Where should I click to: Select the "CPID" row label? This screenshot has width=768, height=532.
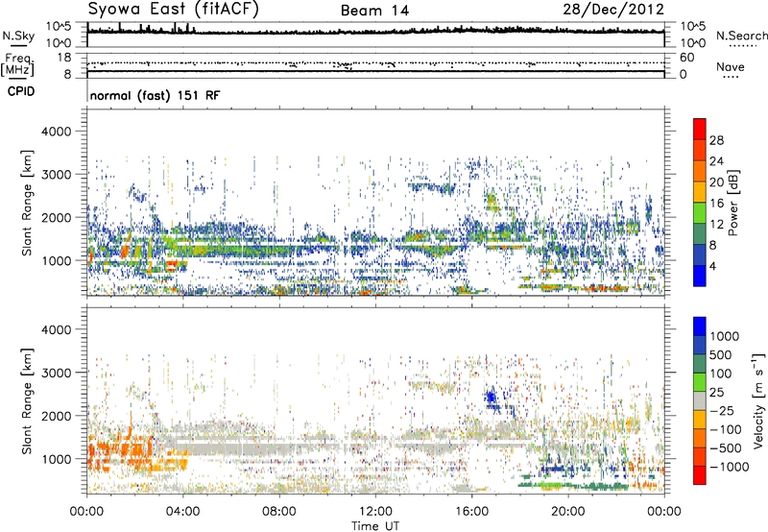pyautogui.click(x=21, y=91)
